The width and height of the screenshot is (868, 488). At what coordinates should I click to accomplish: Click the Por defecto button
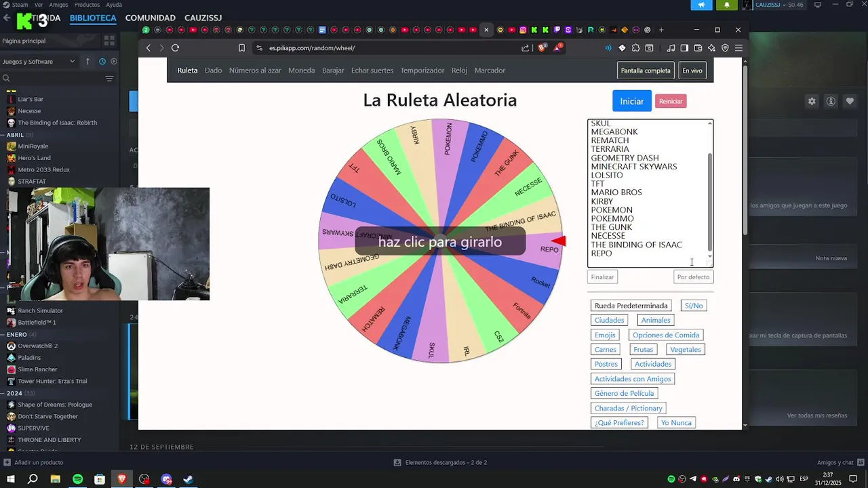(693, 277)
